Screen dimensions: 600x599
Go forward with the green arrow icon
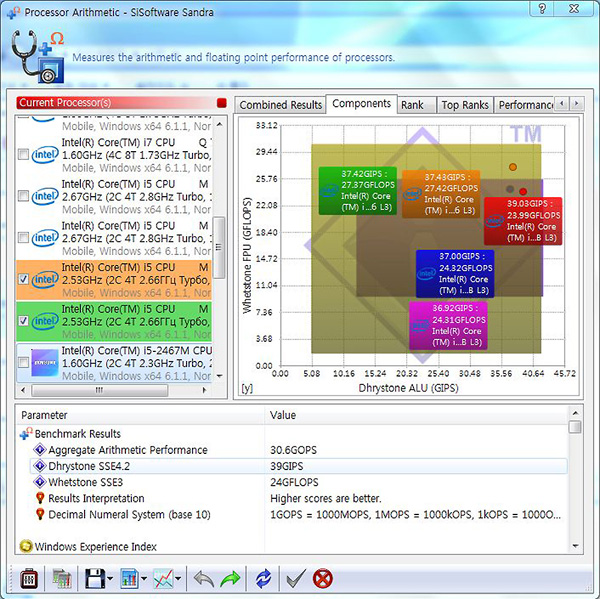(x=230, y=578)
